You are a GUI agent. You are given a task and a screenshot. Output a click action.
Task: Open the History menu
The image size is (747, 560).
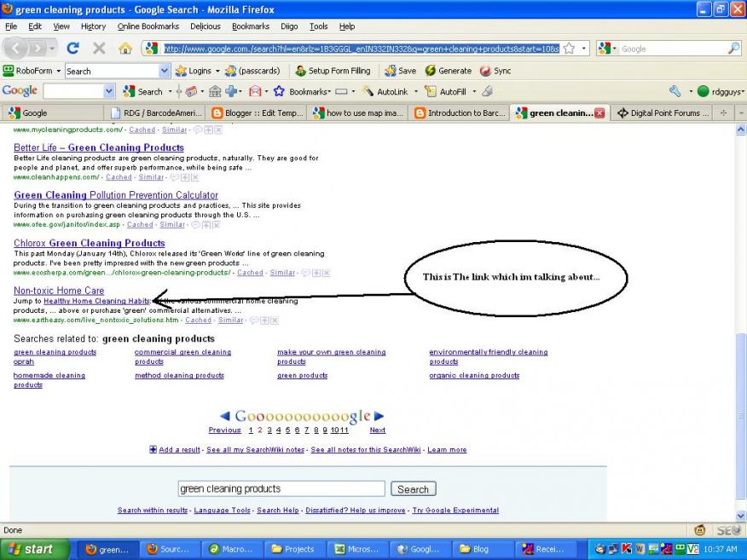pos(94,26)
